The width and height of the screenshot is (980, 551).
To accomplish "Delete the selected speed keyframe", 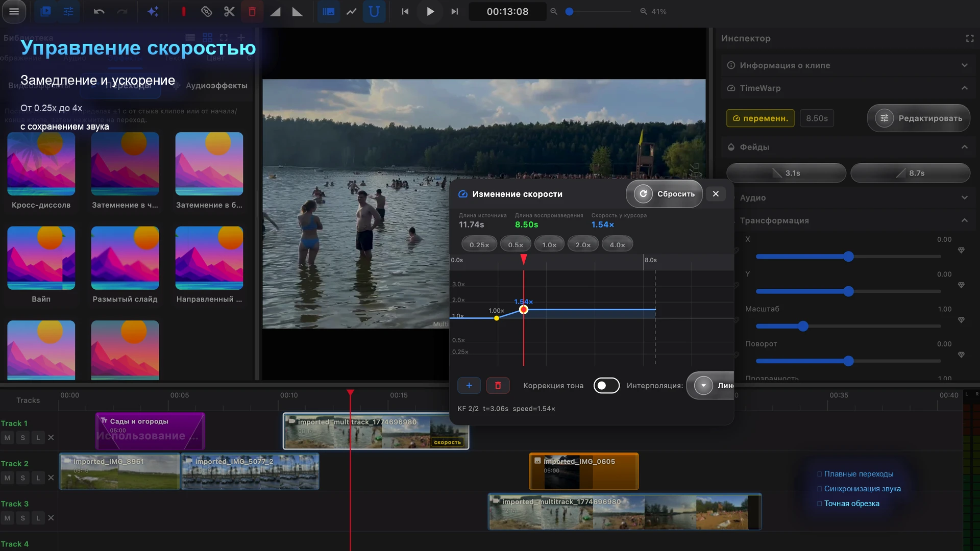I will [498, 386].
